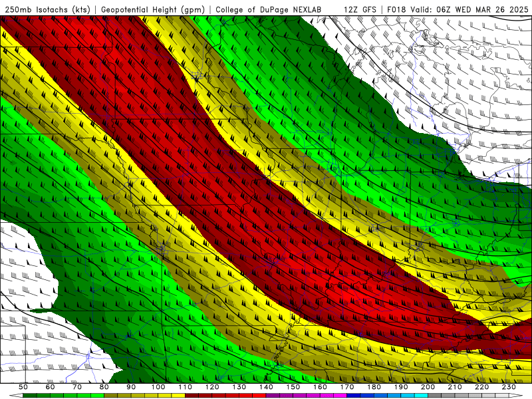
Task: Click the cyan swatch just before 200
Action: [421, 396]
